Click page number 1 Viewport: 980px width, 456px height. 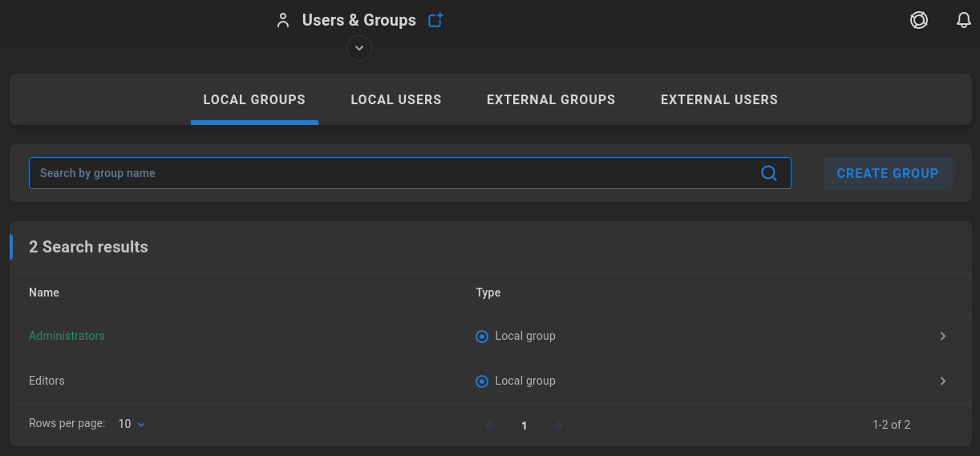point(524,426)
